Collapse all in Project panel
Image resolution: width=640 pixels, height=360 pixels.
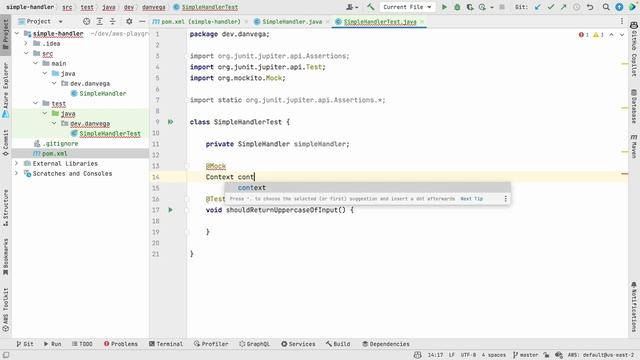click(113, 21)
